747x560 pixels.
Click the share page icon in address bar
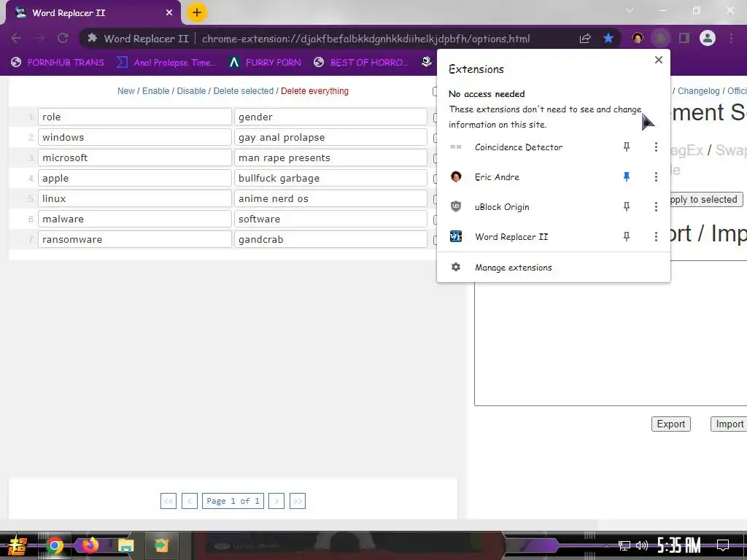(x=585, y=38)
